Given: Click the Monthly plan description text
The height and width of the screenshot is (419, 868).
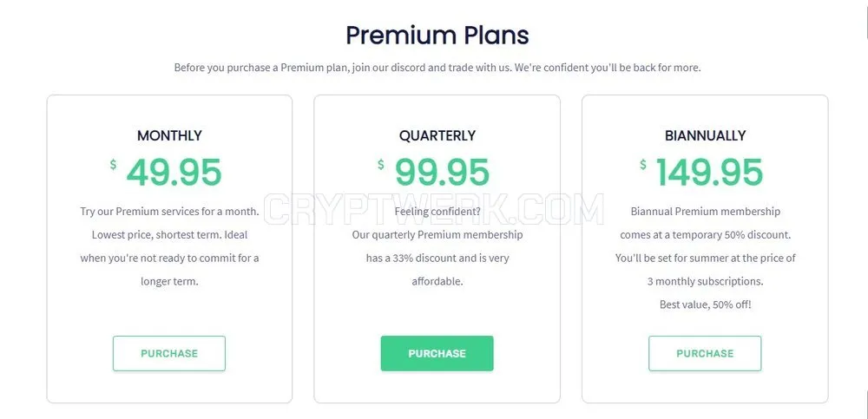Looking at the screenshot, I should [169, 246].
